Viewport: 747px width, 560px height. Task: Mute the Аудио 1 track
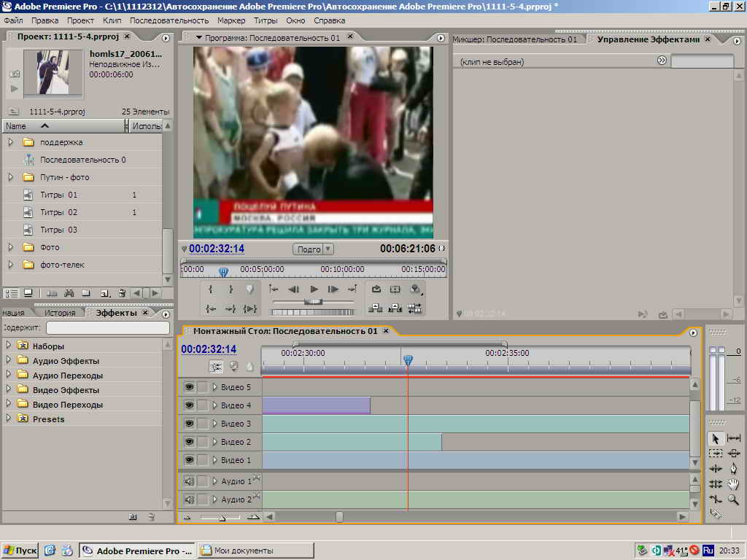(x=189, y=481)
